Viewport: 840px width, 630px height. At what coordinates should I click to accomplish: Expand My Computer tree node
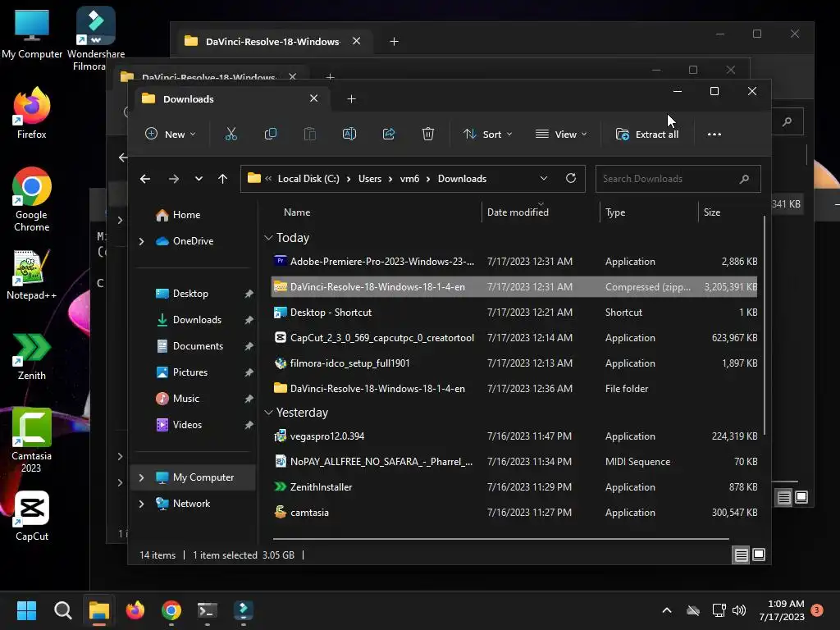141,477
